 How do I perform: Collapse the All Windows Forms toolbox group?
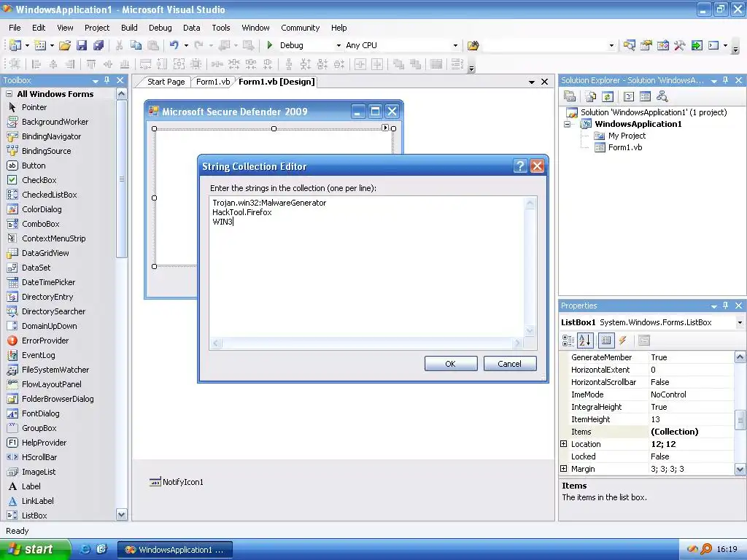pos(9,94)
